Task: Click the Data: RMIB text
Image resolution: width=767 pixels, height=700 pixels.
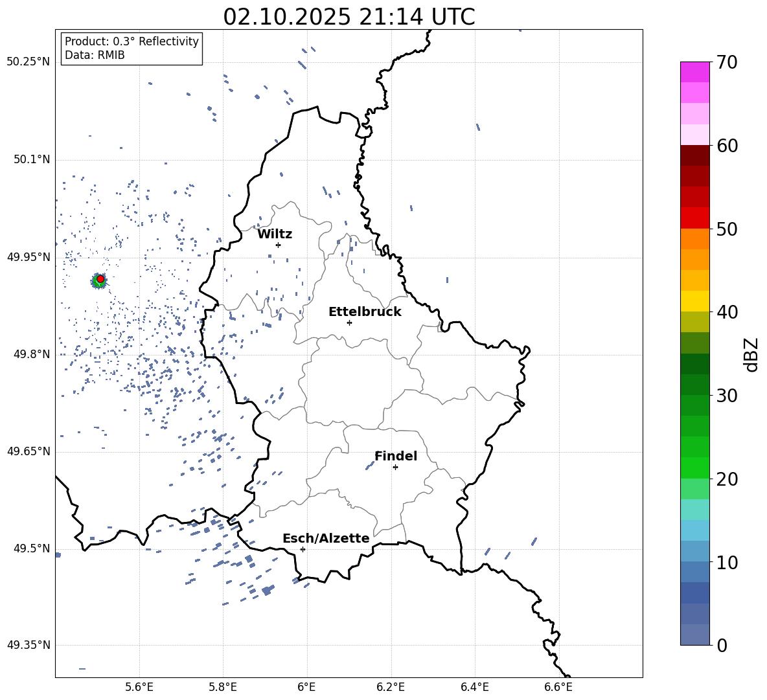Action: (95, 55)
